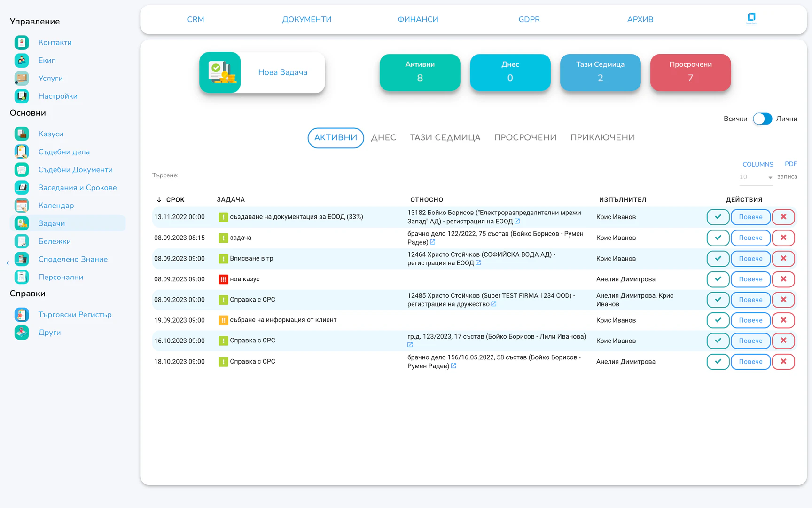The width and height of the screenshot is (812, 508).
Task: Open the ФИНАНСИ top menu
Action: point(418,19)
